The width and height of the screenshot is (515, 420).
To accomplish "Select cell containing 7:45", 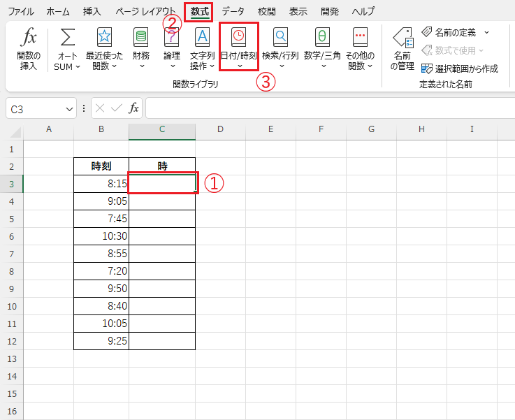I will [x=101, y=218].
